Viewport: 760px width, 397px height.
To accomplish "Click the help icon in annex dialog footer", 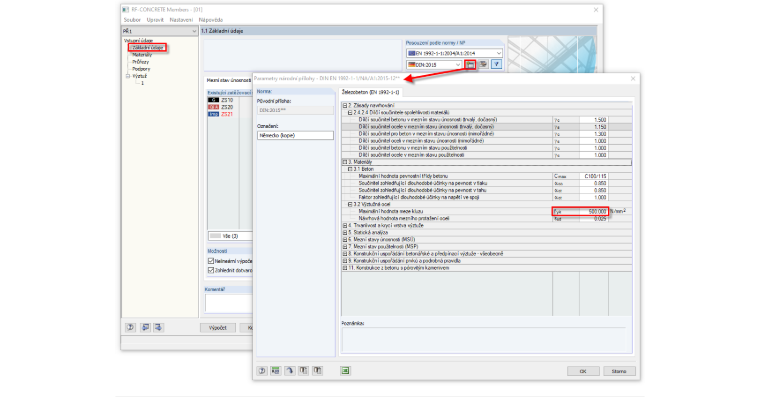I will tap(262, 371).
